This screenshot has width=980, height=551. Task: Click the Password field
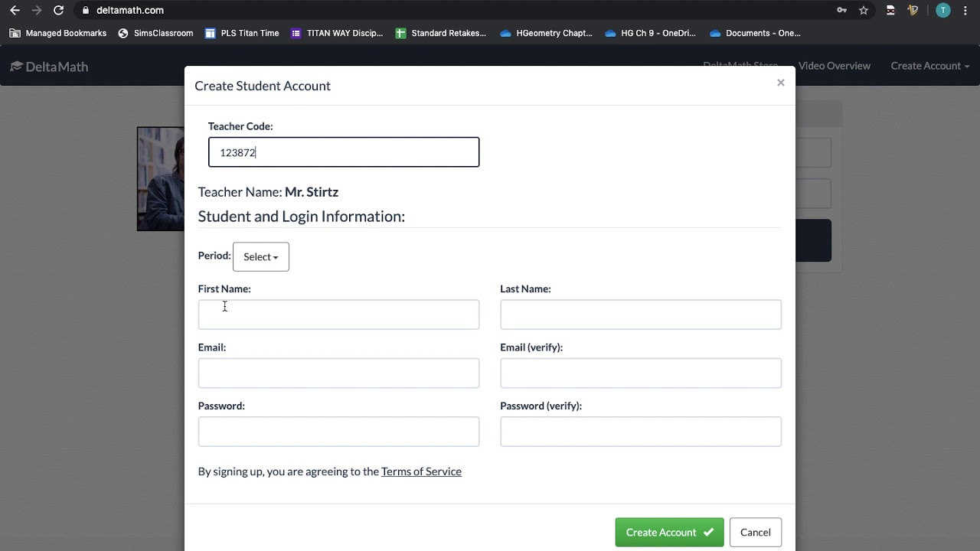point(338,432)
